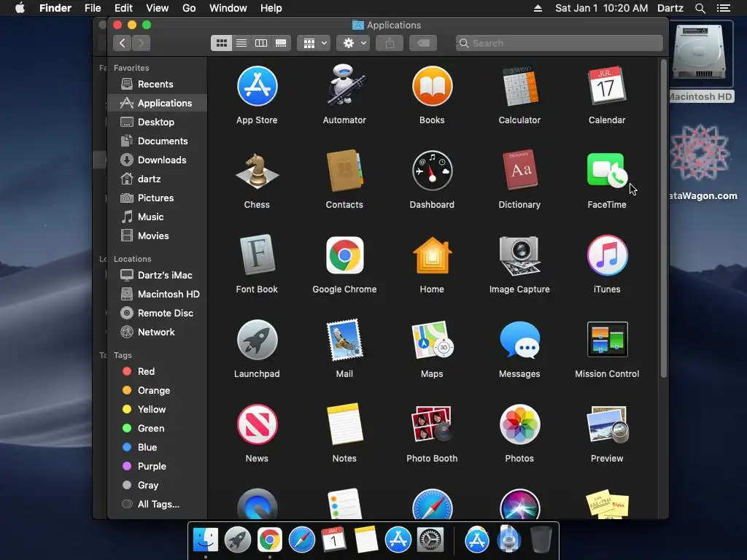The height and width of the screenshot is (560, 747).
Task: Select the Preview app icon
Action: pos(607,424)
